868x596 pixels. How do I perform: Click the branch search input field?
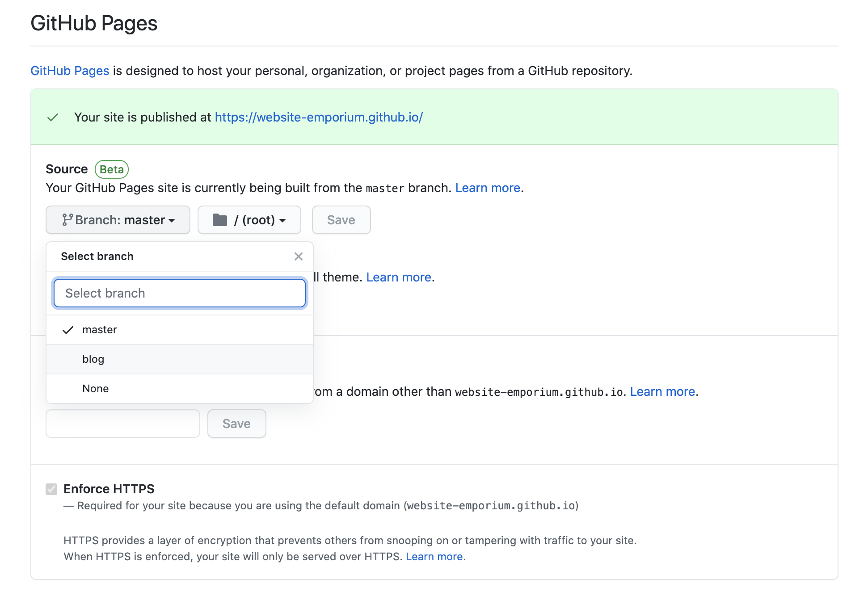179,293
